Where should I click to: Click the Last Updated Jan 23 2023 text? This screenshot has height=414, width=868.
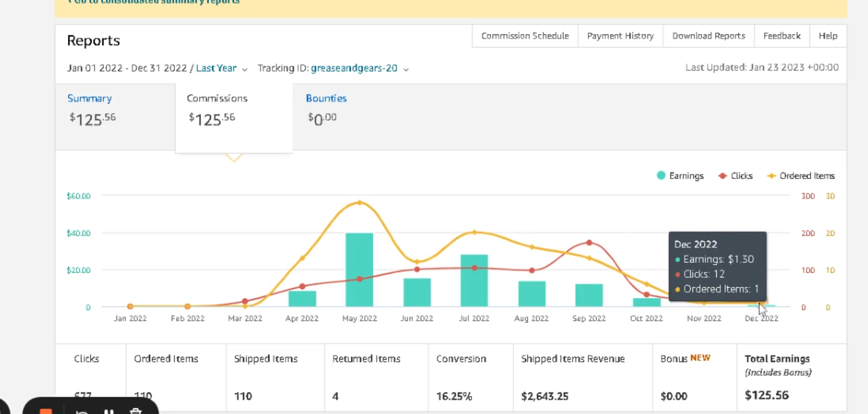click(762, 67)
